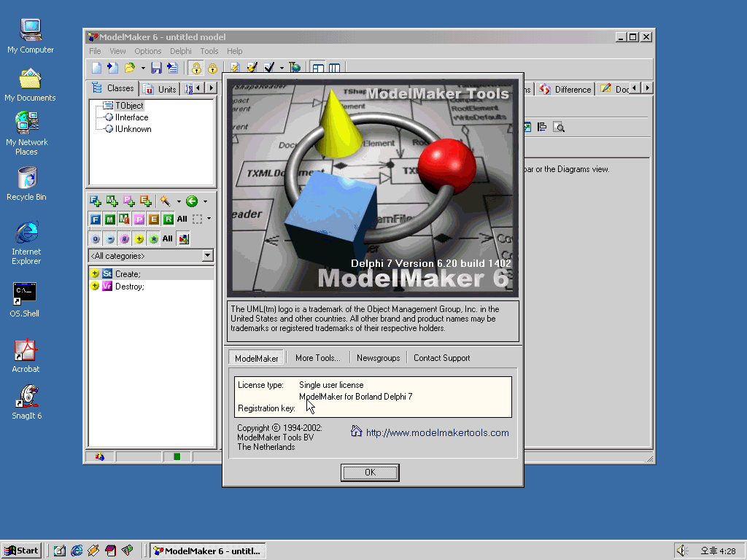The image size is (747, 560).
Task: Open the All categories dropdown
Action: pos(207,256)
